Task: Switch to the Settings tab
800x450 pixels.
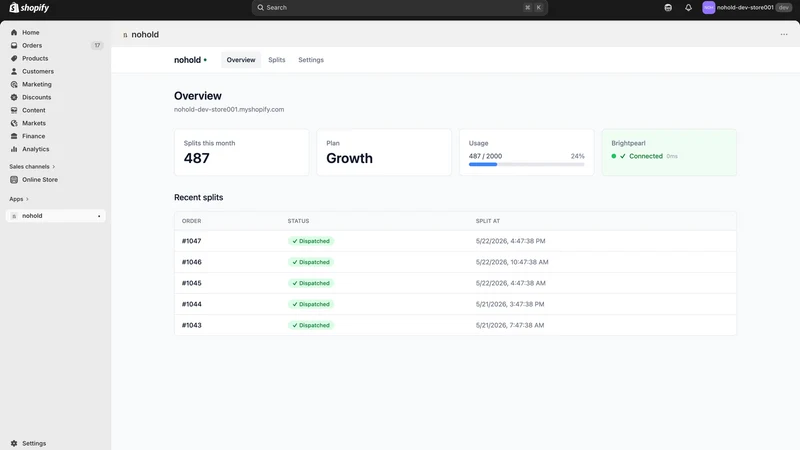Action: point(311,60)
